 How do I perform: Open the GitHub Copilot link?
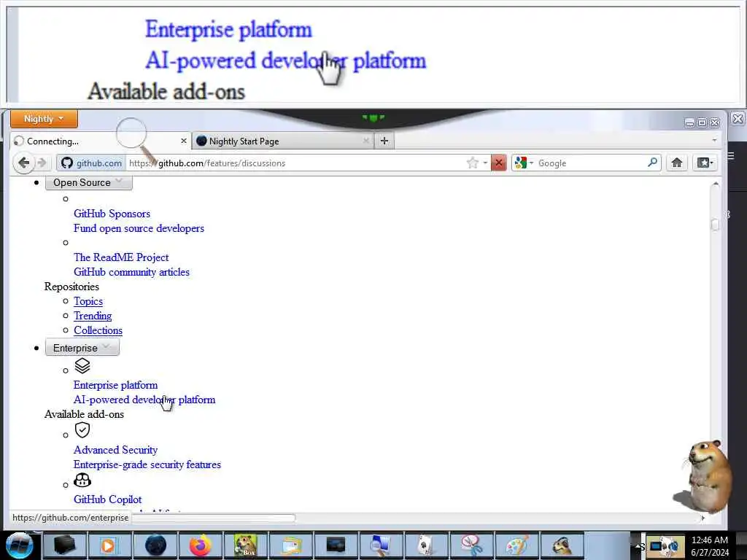[108, 499]
